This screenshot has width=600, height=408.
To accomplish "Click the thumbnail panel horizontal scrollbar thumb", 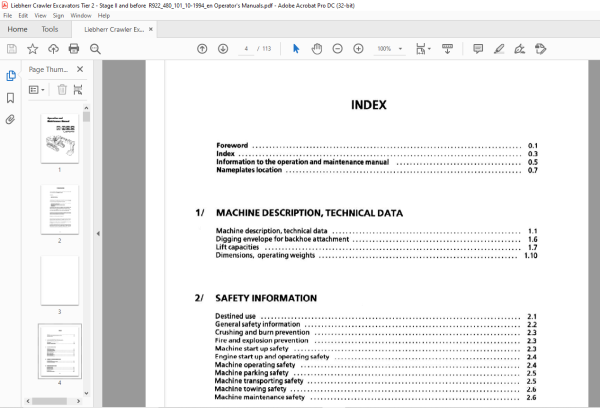I will point(49,401).
